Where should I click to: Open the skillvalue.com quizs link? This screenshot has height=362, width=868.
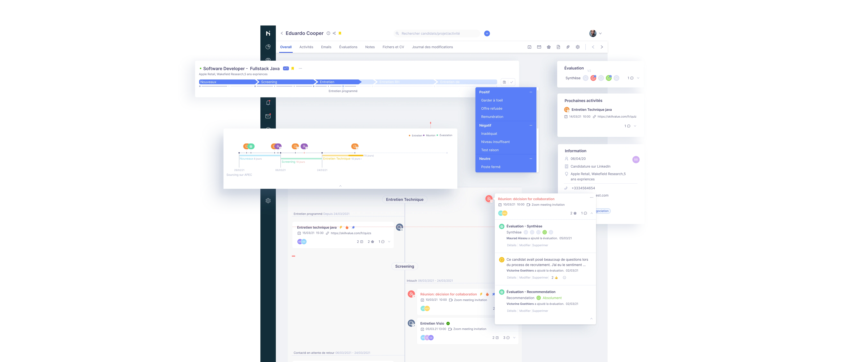coord(351,233)
